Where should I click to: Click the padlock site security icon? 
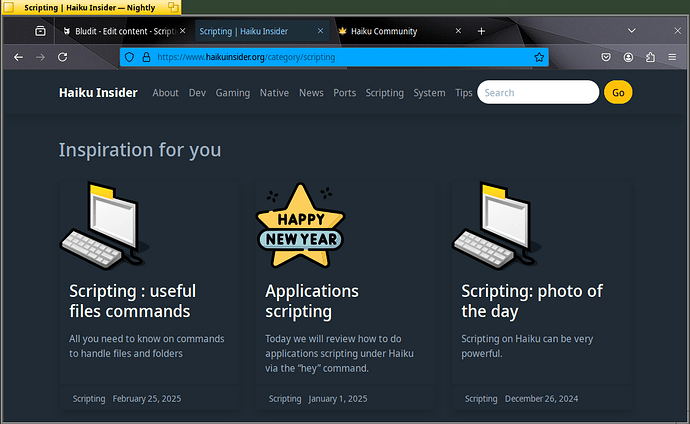[146, 57]
